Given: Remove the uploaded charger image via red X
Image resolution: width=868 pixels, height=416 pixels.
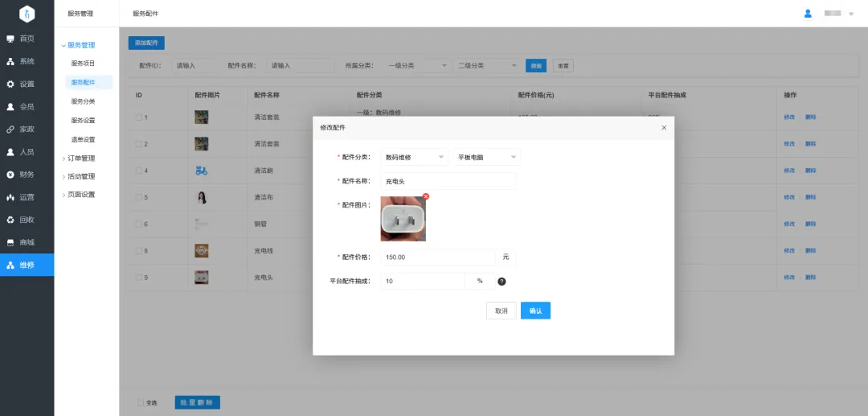Looking at the screenshot, I should (x=426, y=196).
